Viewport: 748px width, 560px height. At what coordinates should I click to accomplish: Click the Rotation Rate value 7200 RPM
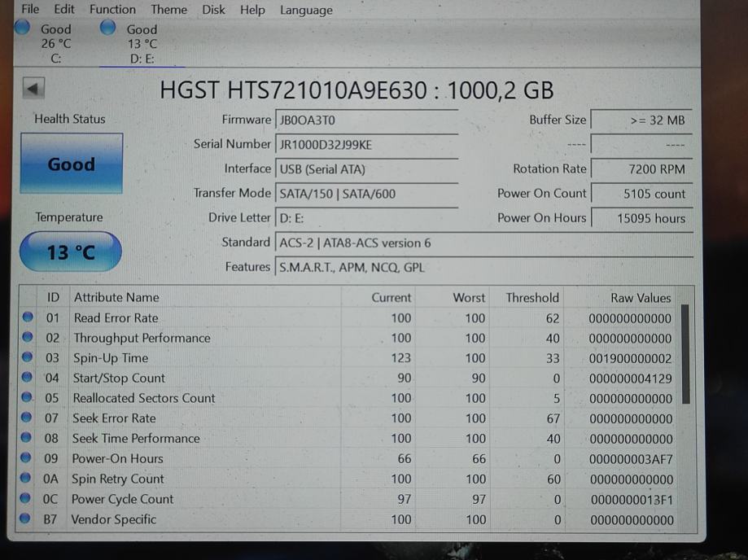coord(641,168)
